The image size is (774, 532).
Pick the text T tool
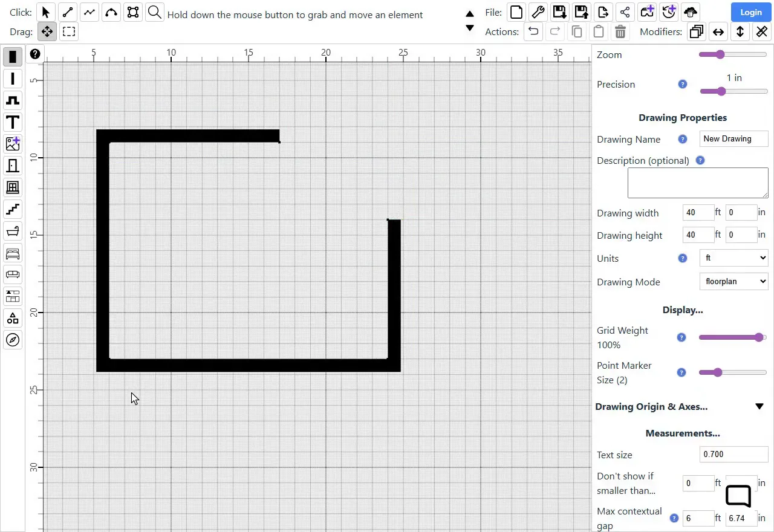coord(13,122)
